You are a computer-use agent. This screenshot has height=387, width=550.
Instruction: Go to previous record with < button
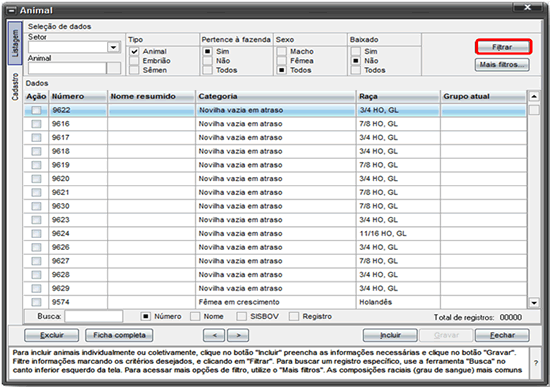click(214, 335)
